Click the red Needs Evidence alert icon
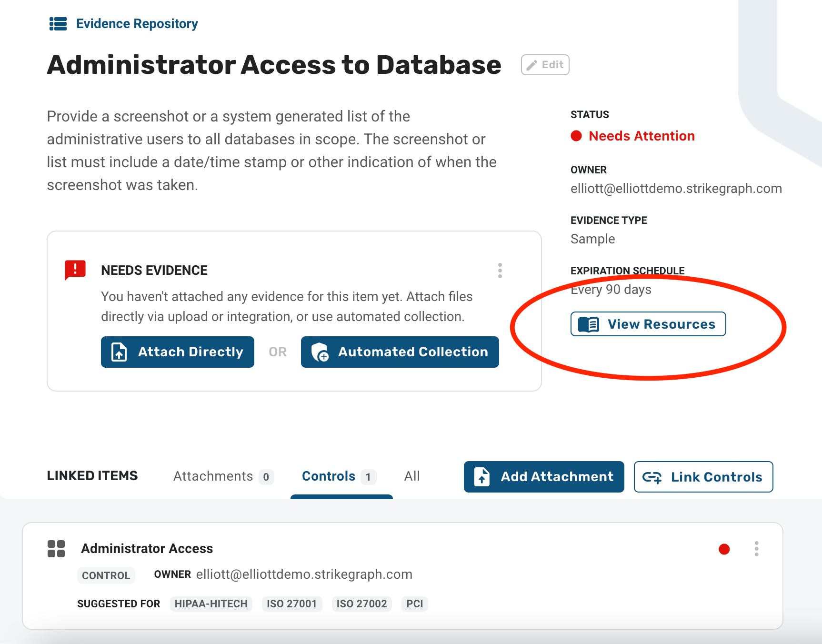Screen dimensions: 822x644 (x=75, y=270)
